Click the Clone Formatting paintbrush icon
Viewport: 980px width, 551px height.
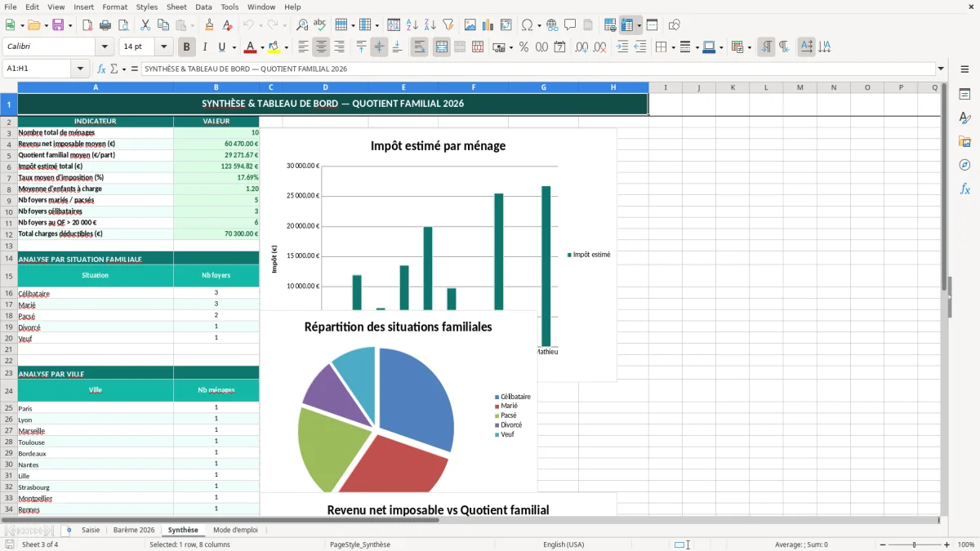click(210, 25)
